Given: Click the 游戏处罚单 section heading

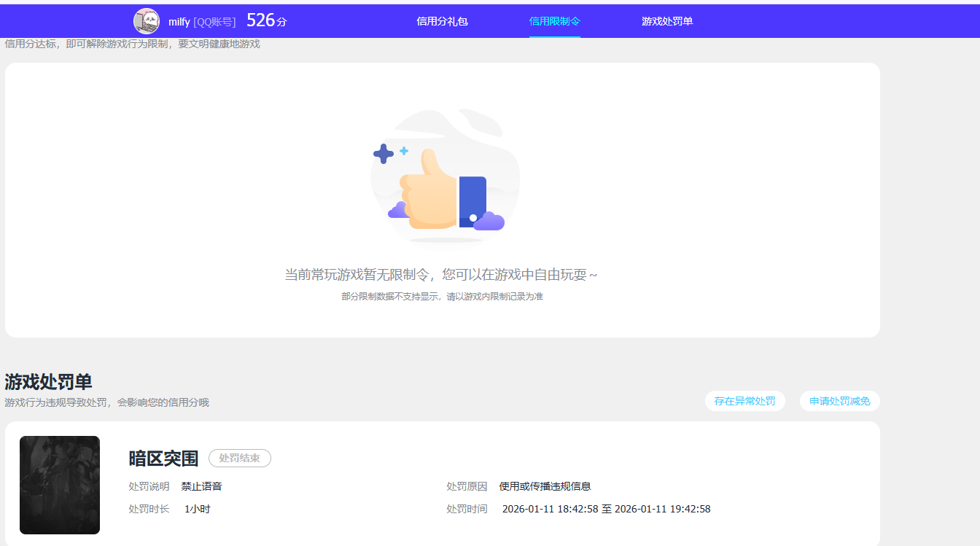Looking at the screenshot, I should (x=48, y=382).
